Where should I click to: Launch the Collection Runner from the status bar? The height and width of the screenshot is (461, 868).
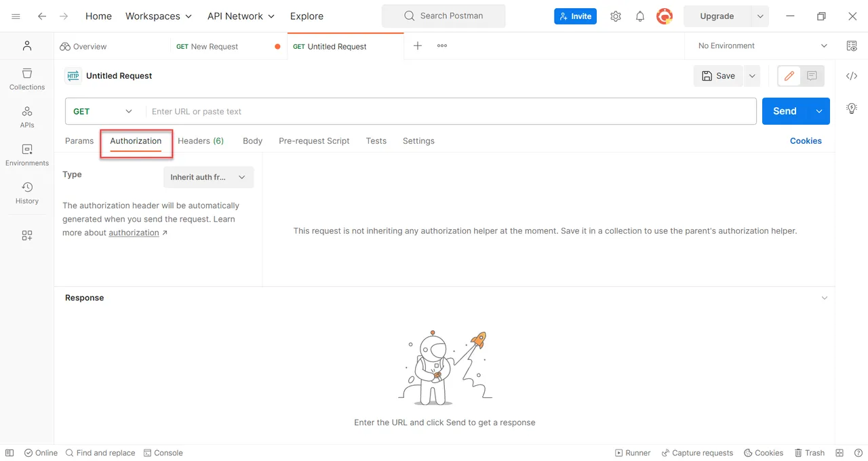click(633, 453)
